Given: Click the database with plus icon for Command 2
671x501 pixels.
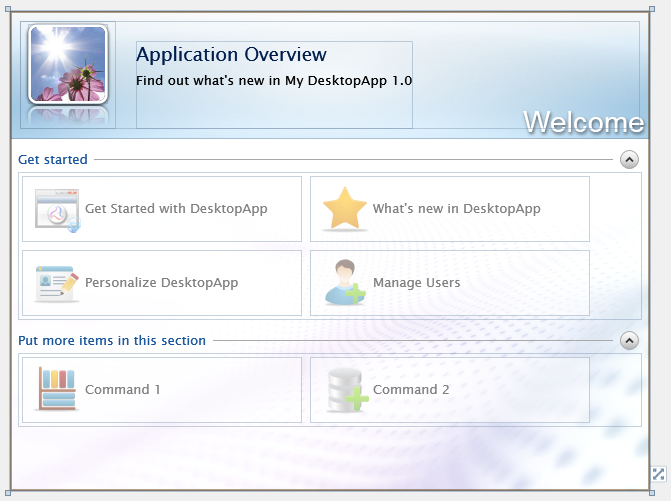Looking at the screenshot, I should pyautogui.click(x=347, y=390).
